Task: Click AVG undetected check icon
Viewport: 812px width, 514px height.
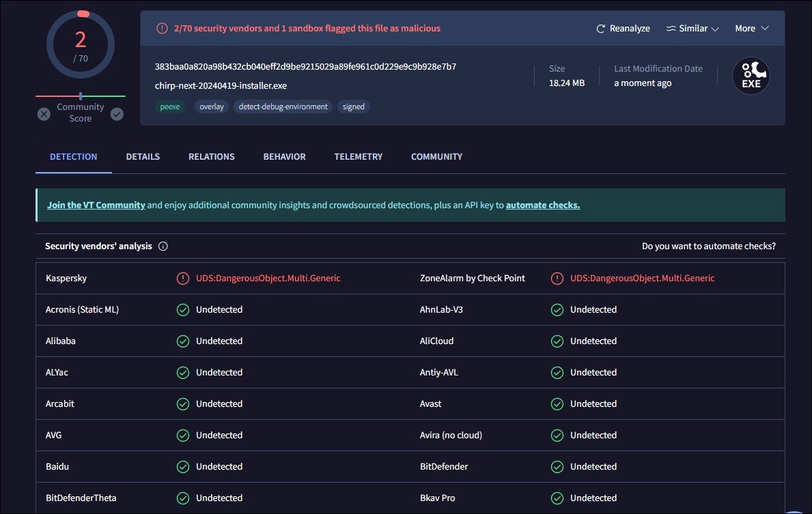Action: click(183, 436)
